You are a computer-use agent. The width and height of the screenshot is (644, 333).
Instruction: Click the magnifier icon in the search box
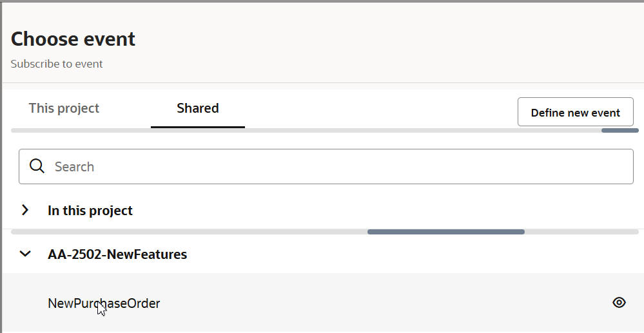37,167
